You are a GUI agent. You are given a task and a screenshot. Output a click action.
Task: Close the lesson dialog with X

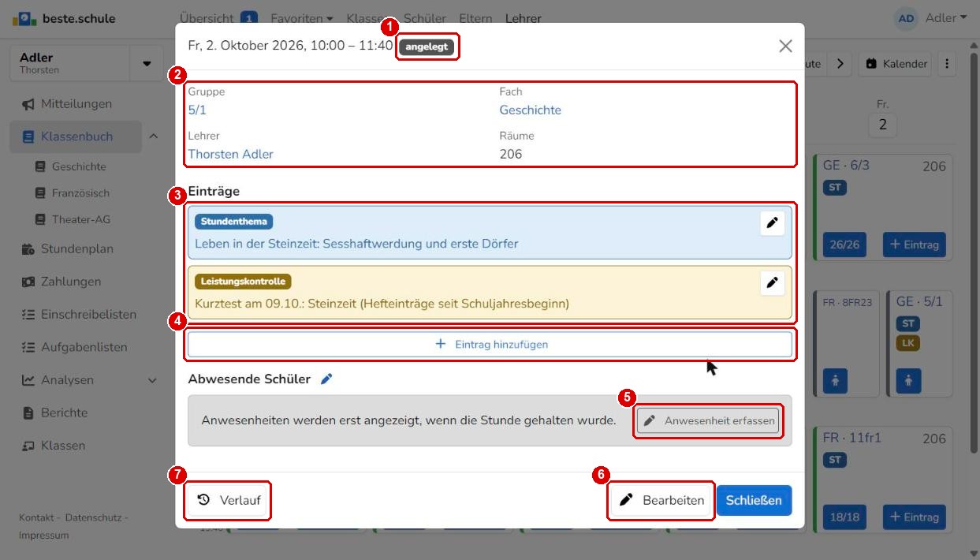coord(785,46)
